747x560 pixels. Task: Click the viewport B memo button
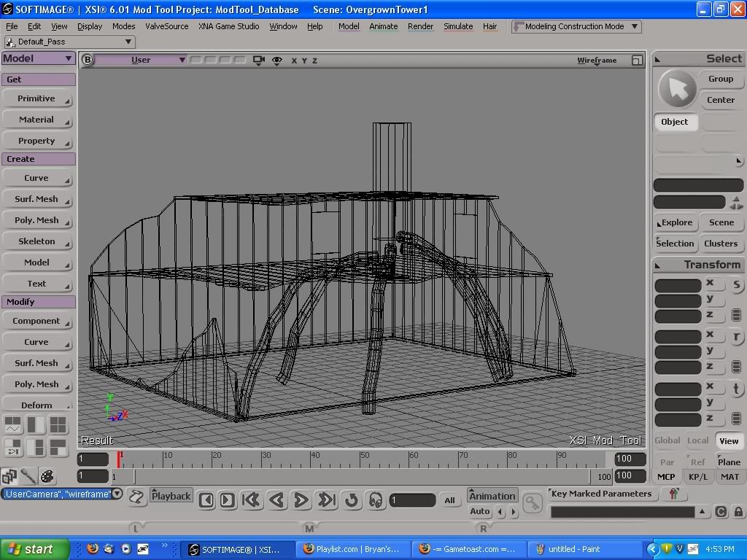coord(88,60)
